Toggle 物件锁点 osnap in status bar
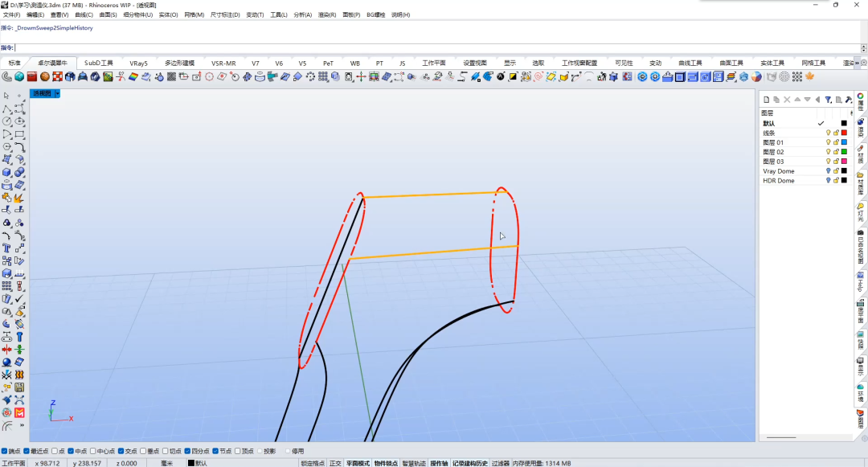The height and width of the screenshot is (467, 868). point(386,464)
